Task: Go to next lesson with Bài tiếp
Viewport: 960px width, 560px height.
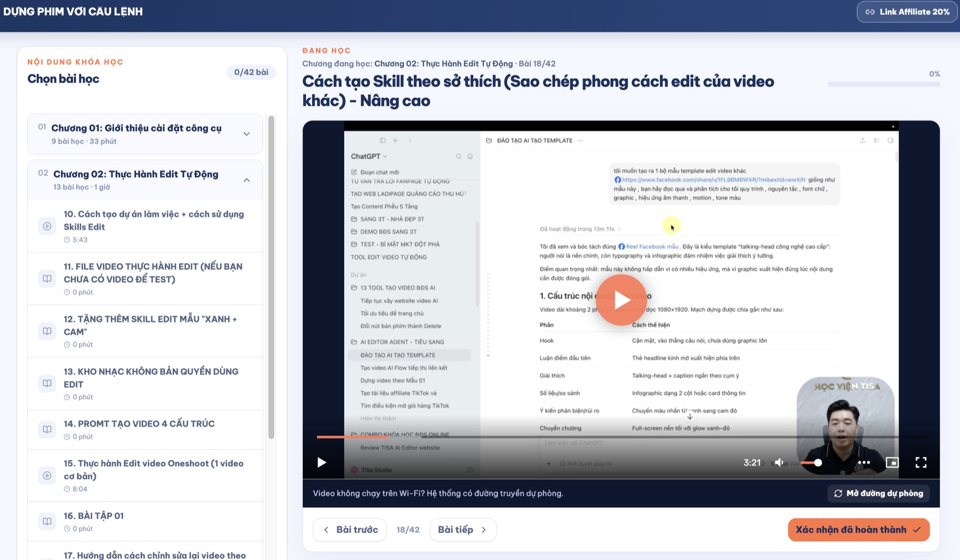Action: [463, 530]
